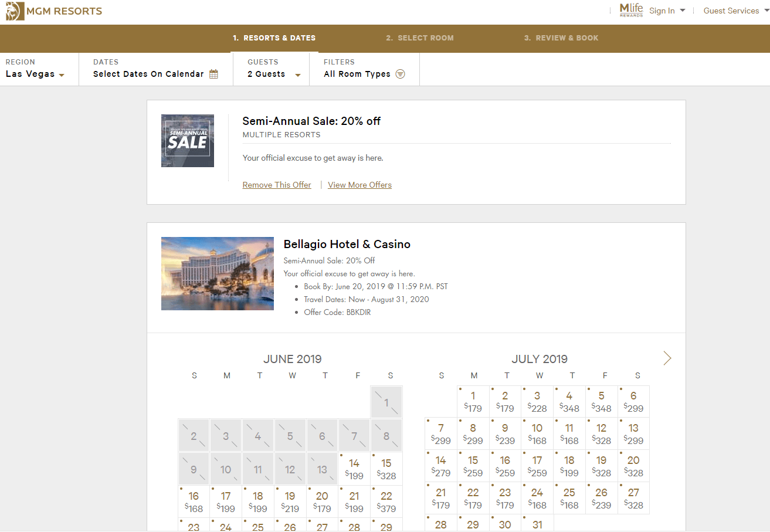Click the JUNE 2019 calendar heading
Image resolution: width=770 pixels, height=532 pixels.
[x=292, y=359]
